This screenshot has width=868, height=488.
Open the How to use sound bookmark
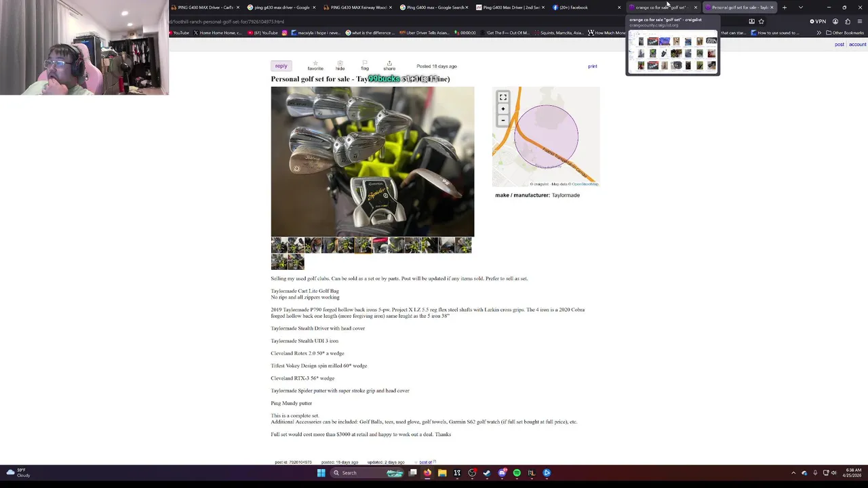coord(774,33)
